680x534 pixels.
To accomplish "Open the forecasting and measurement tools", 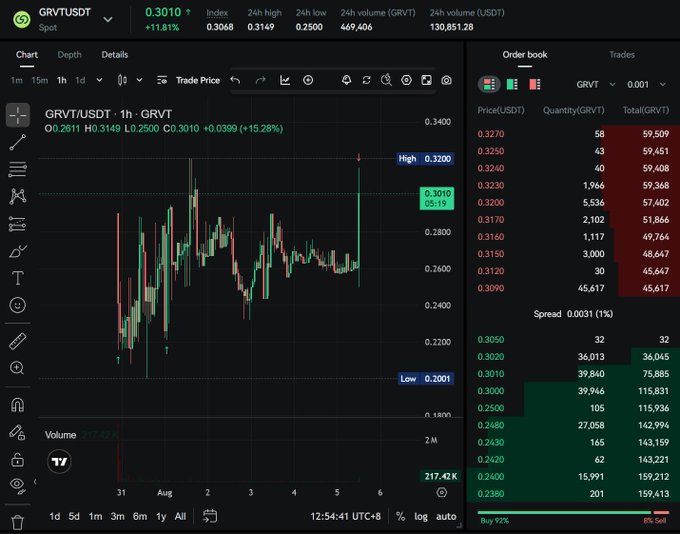I will pos(18,224).
